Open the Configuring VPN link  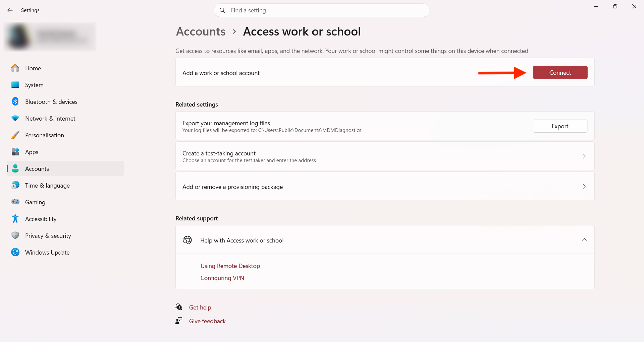click(x=222, y=278)
